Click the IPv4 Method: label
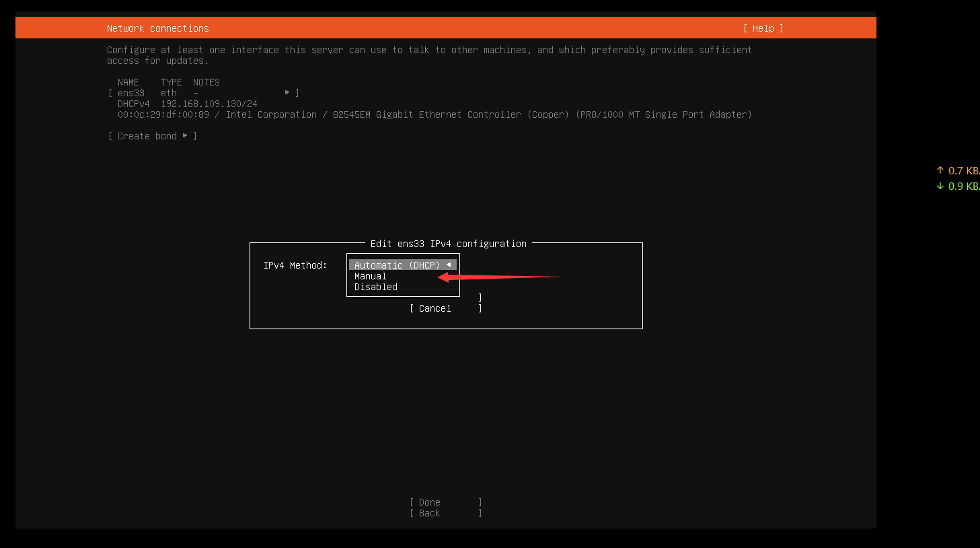Screen dimensions: 980x548 295,265
